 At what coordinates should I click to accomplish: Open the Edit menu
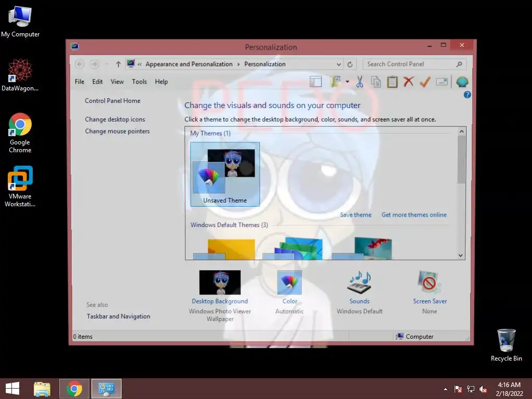[x=97, y=82]
